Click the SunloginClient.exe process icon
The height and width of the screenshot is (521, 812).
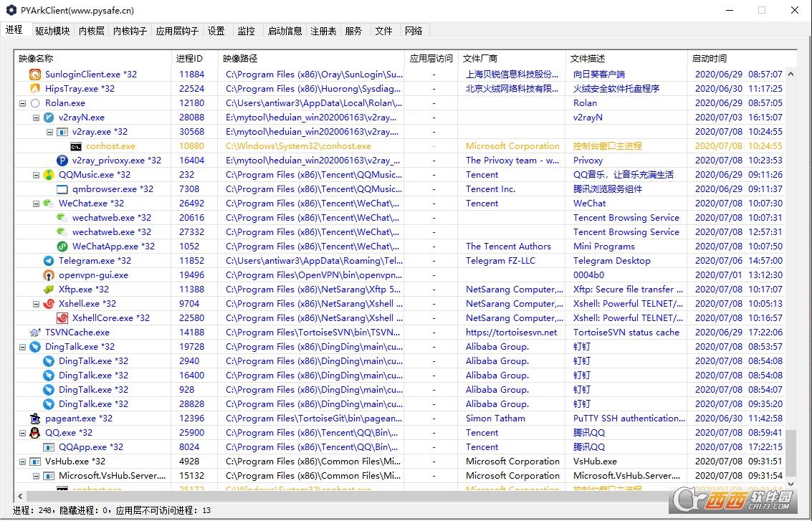(34, 74)
